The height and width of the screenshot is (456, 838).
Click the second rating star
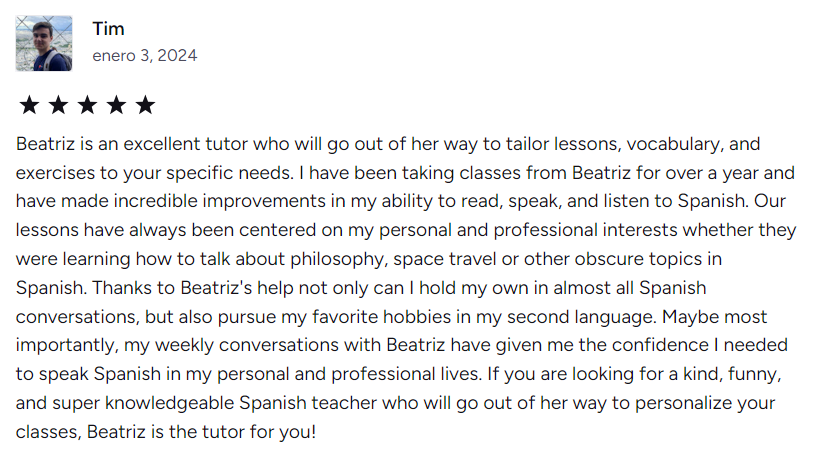point(58,105)
